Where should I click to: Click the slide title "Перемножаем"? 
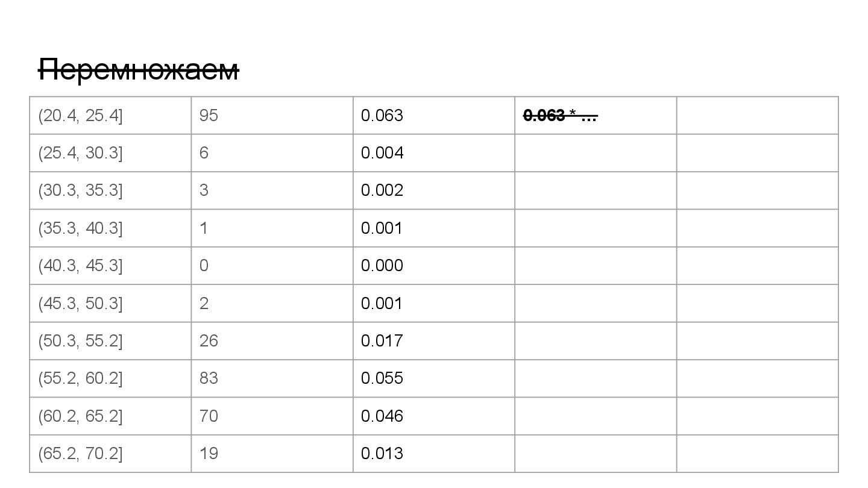click(x=139, y=70)
